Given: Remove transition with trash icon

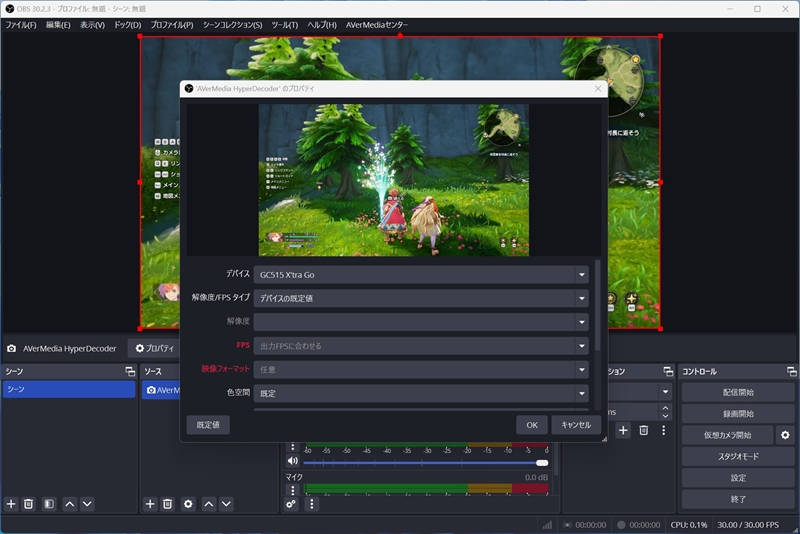Looking at the screenshot, I should click(644, 430).
